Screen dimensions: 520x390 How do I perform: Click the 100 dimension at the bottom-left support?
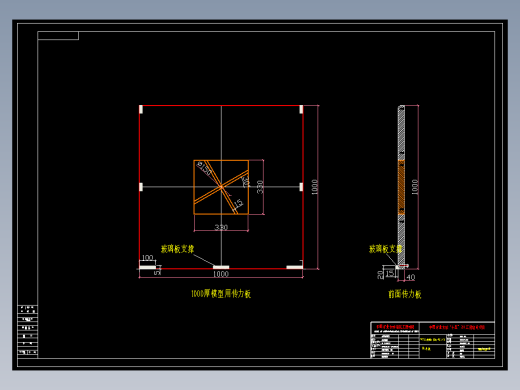tap(147, 258)
